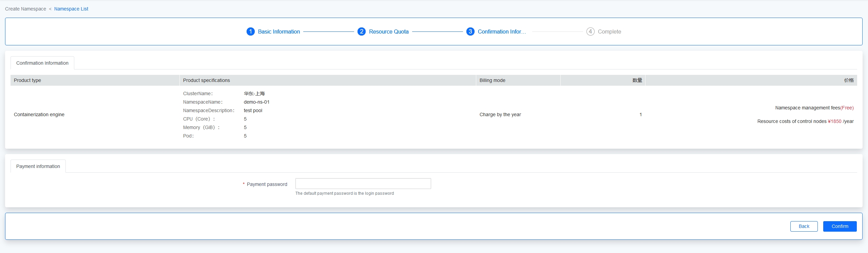Select the Resource Quota step label
868x253 pixels.
[389, 31]
